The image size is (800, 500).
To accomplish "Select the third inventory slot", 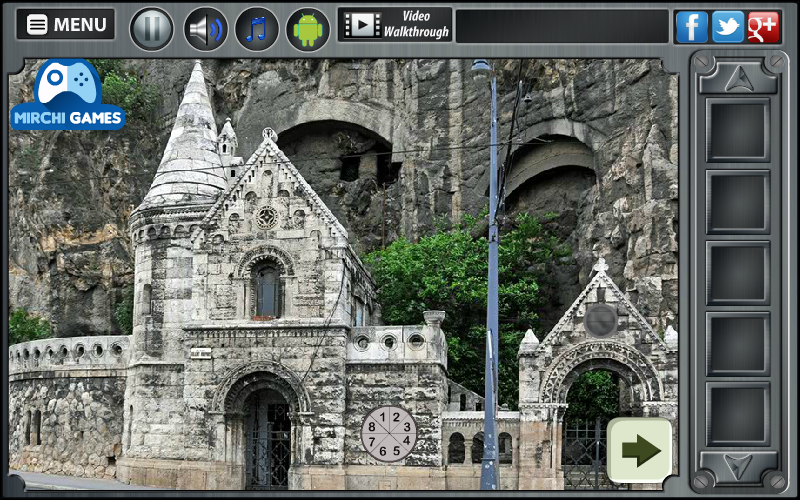I will (x=738, y=272).
